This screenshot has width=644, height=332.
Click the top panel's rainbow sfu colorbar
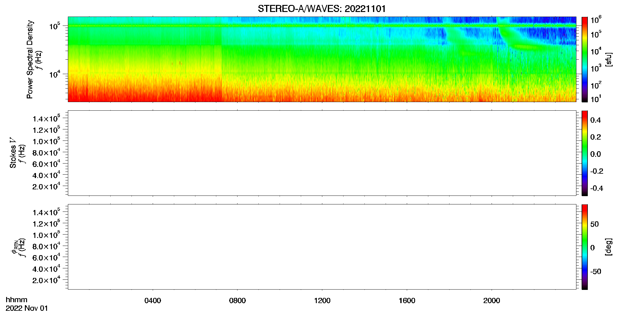585,59
